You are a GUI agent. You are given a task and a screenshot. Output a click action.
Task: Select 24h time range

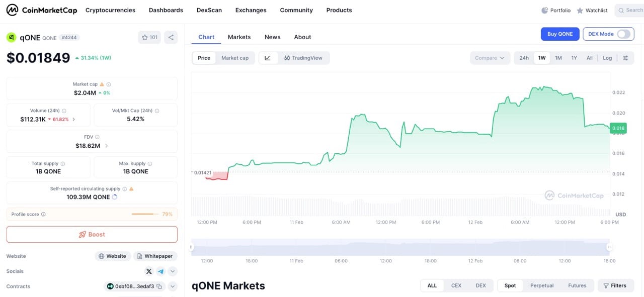tap(524, 58)
